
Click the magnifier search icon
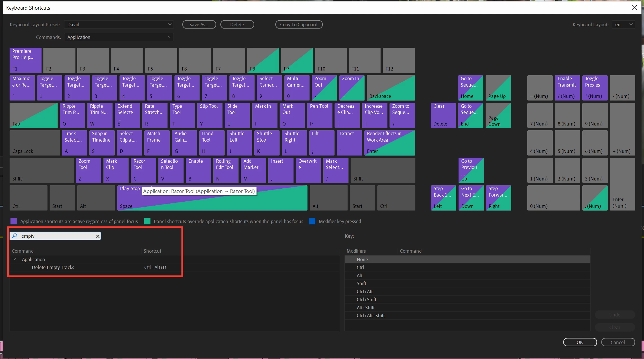pos(15,236)
